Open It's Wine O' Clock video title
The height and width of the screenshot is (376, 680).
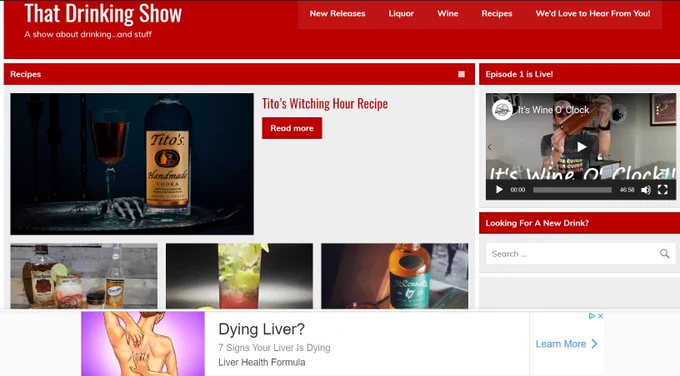tap(553, 110)
